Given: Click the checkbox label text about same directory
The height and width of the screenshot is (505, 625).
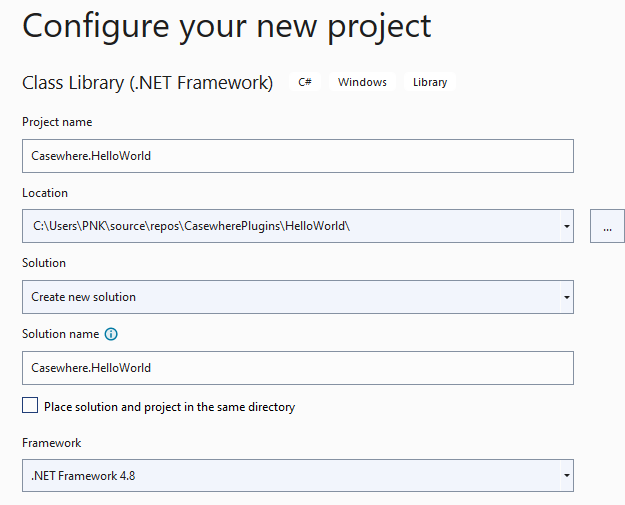Looking at the screenshot, I should pos(169,407).
